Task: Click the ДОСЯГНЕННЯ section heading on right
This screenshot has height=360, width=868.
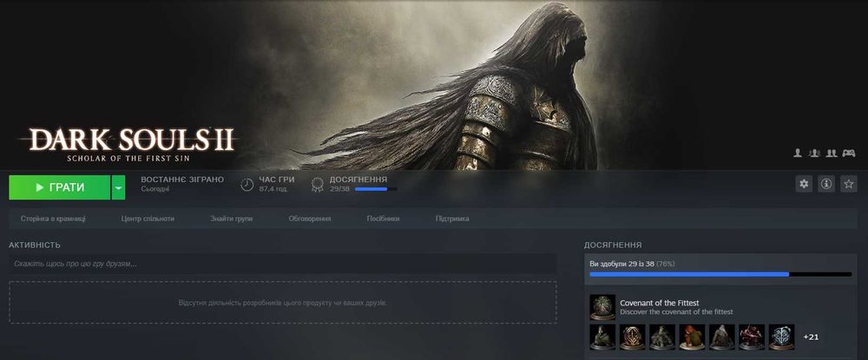Action: click(613, 245)
